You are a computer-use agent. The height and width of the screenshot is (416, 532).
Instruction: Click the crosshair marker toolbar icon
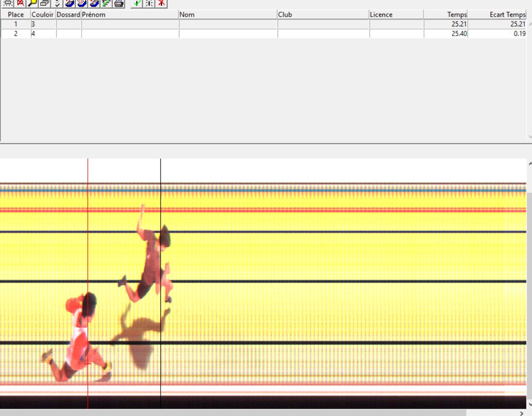pyautogui.click(x=149, y=4)
